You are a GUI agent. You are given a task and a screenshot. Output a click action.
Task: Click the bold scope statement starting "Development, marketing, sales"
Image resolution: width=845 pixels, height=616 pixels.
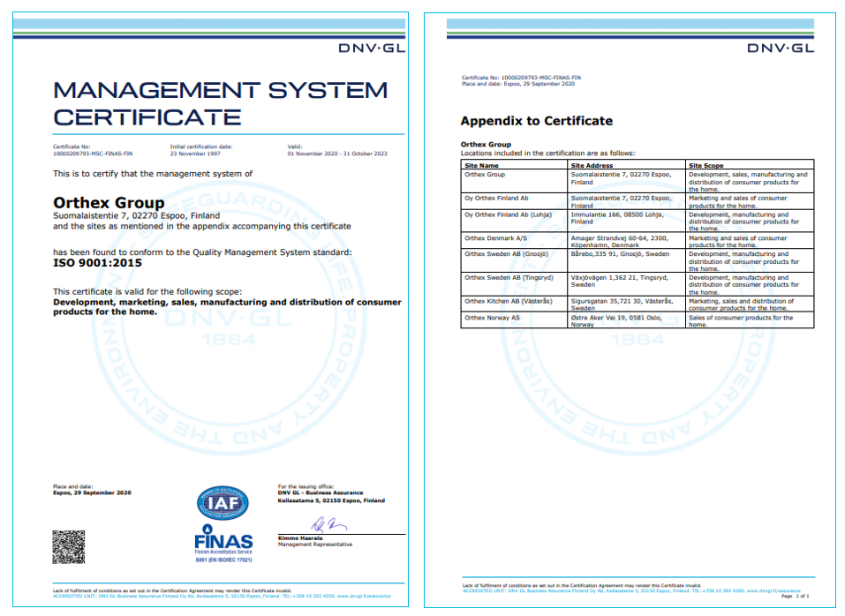(x=227, y=307)
